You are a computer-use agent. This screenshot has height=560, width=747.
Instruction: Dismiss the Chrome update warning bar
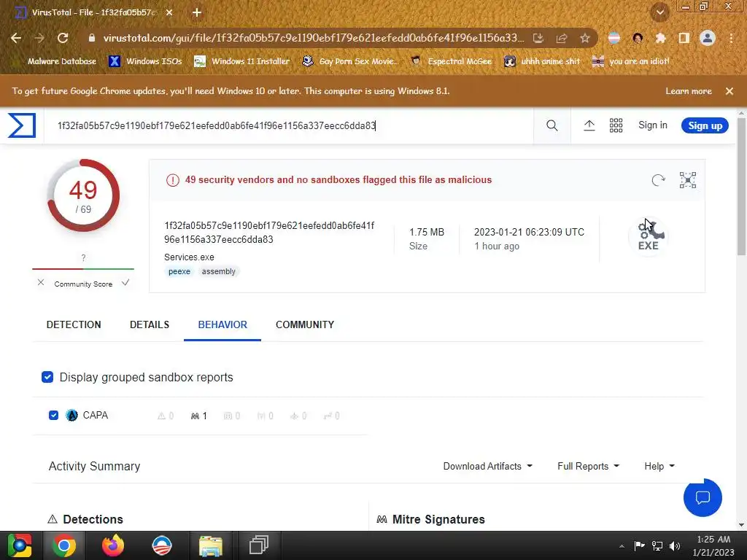[x=729, y=91]
